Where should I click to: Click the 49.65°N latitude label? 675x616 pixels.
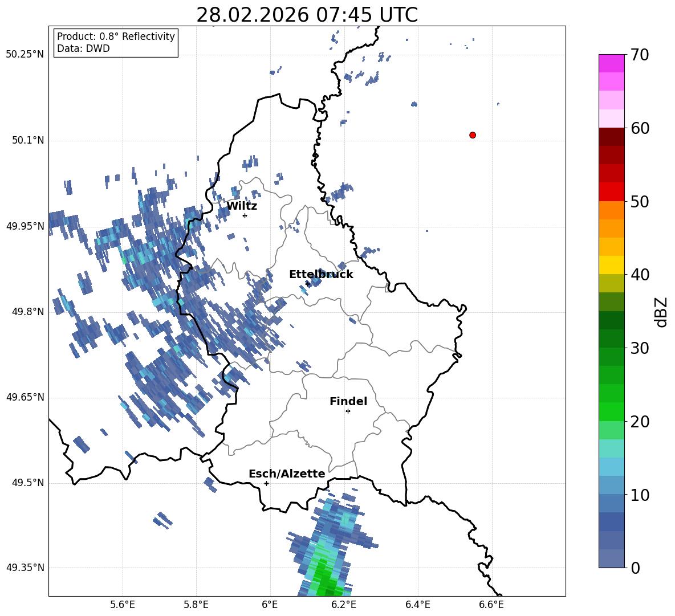point(25,397)
